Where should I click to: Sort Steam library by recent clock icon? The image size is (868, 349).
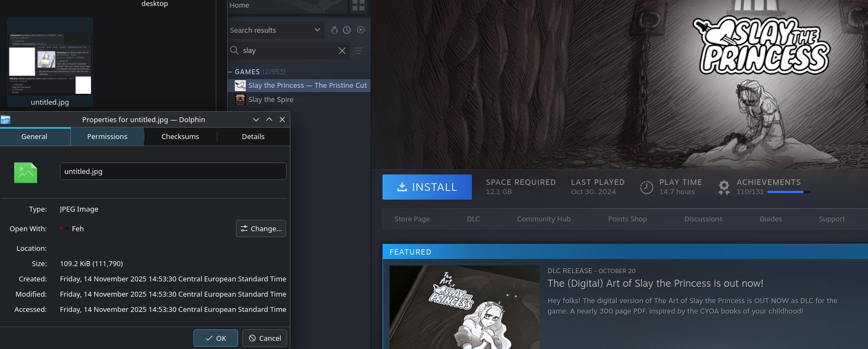[347, 30]
